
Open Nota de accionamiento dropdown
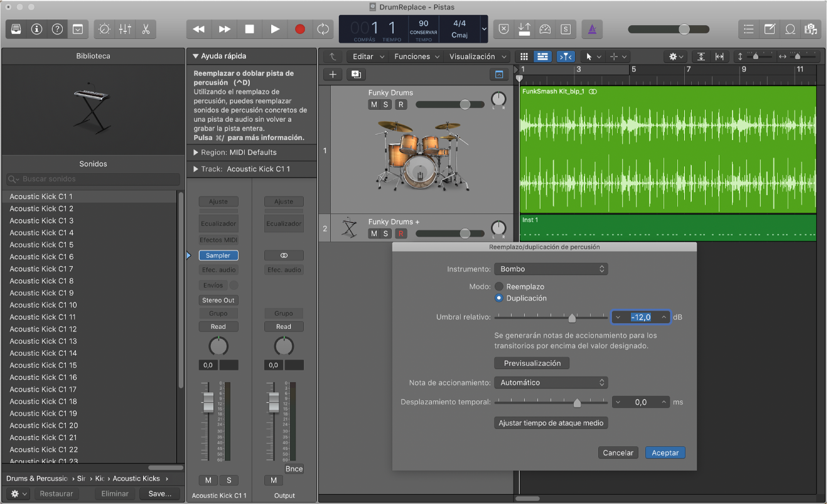coord(551,382)
